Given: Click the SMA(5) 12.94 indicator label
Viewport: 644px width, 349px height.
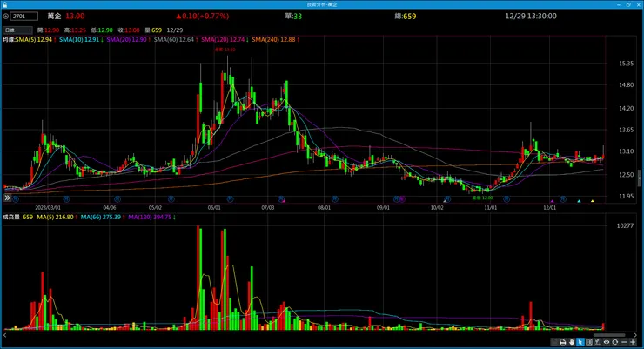Looking at the screenshot, I should click(34, 40).
